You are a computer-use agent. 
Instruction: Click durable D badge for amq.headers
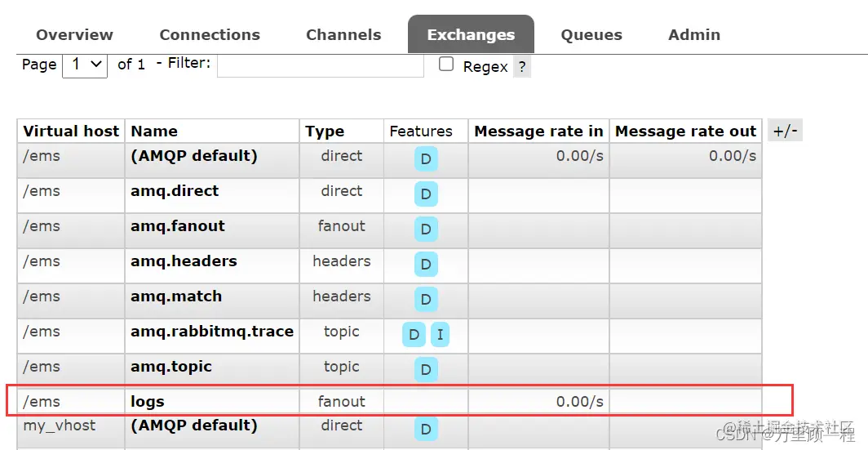pos(426,265)
